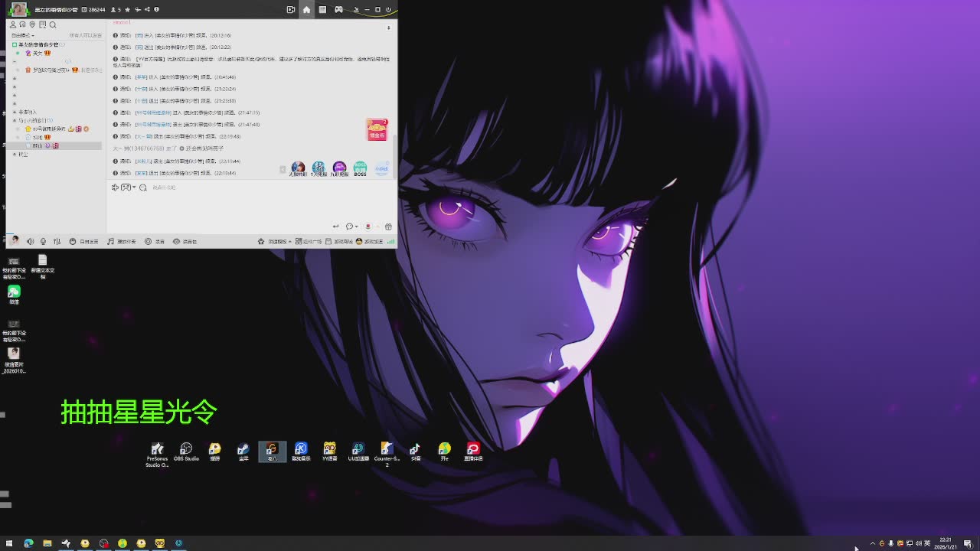
Task: Click the Windows Start button on taskbar
Action: [9, 543]
